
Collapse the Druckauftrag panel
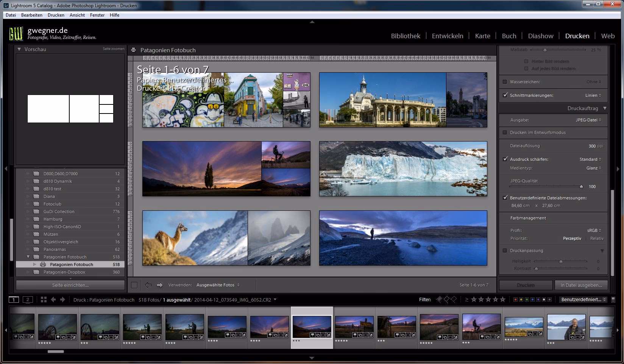click(x=605, y=108)
